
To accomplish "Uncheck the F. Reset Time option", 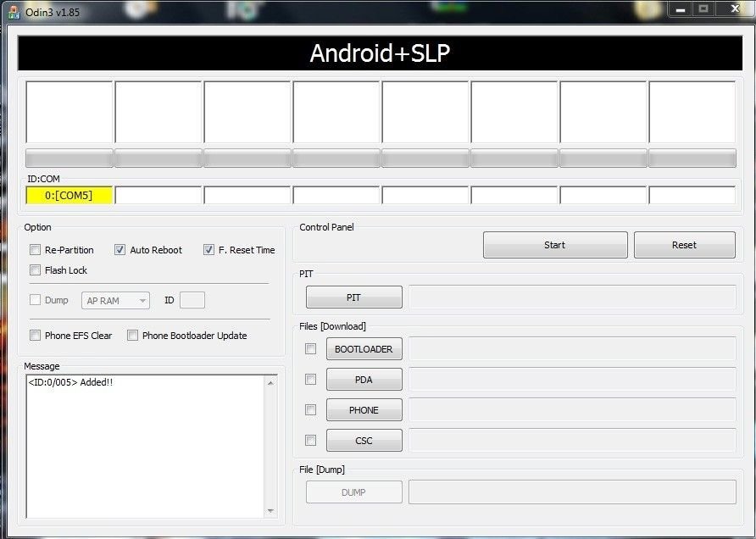I will (208, 250).
